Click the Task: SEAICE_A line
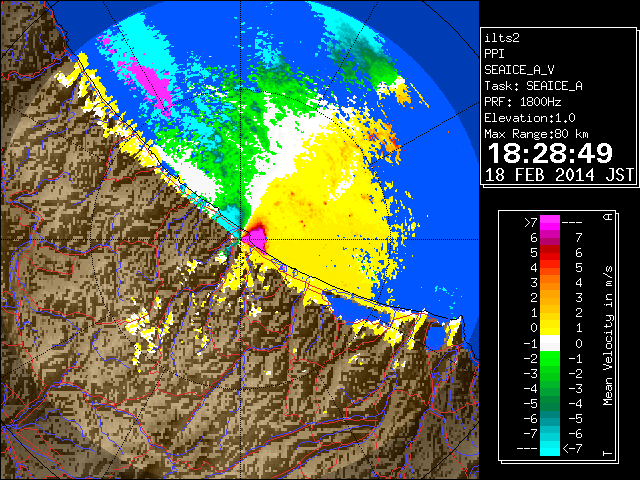Viewport: 640px width, 480px height. pyautogui.click(x=533, y=86)
